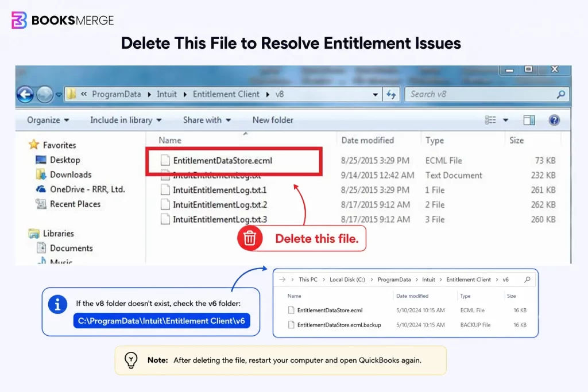Open recent locations dropdown beside forward arrow
This screenshot has width=588, height=392.
59,95
